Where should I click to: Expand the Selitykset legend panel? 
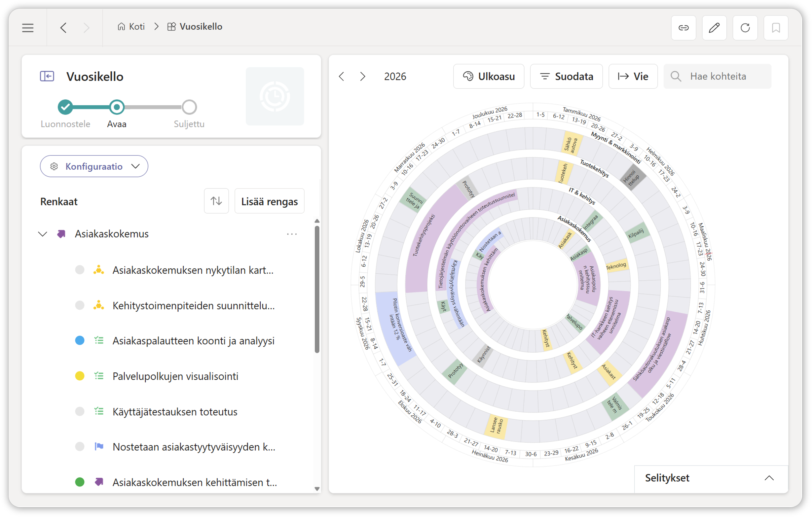[x=769, y=478]
